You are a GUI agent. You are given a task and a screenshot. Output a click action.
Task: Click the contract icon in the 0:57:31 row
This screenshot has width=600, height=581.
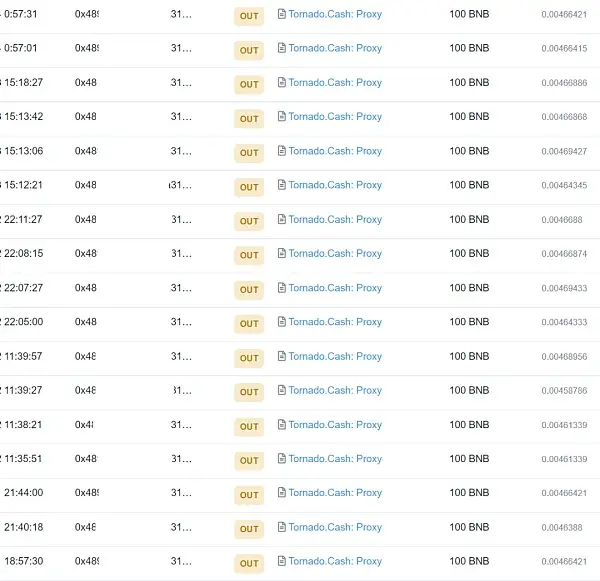coord(281,15)
